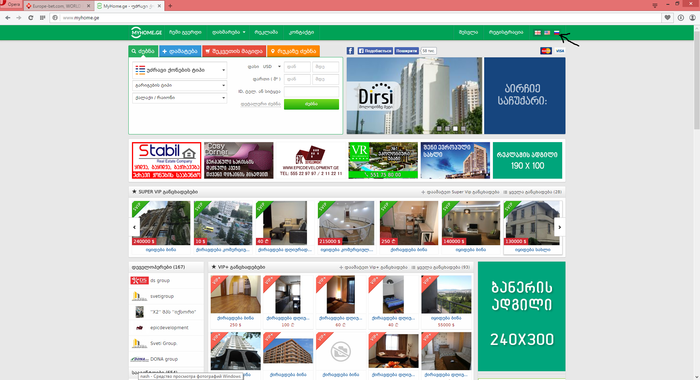
Task: Open the USD currency dropdown
Action: pos(271,67)
